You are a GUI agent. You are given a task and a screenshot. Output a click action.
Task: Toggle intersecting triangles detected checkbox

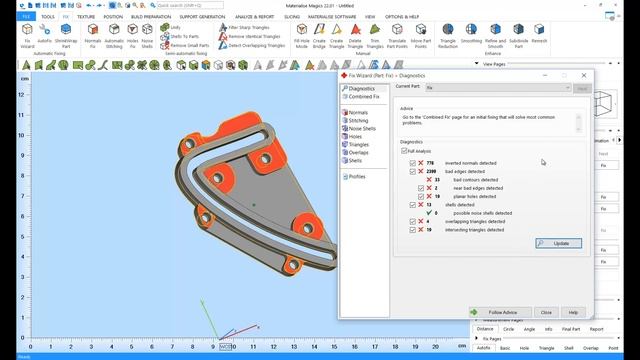(413, 230)
